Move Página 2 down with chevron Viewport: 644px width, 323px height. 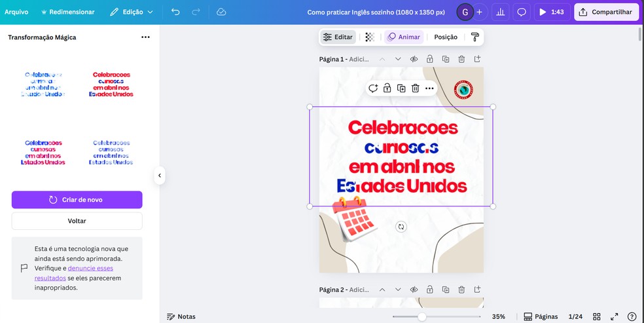[398, 290]
